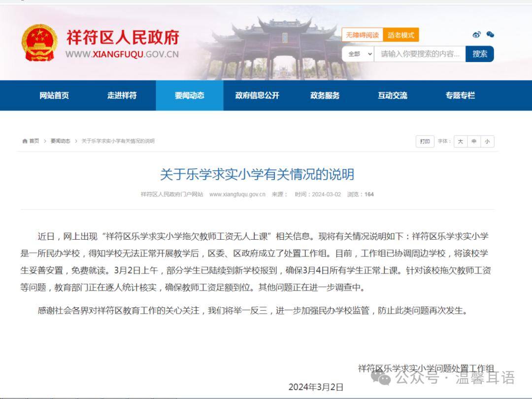Open the 网站首页 navigation tab
This screenshot has height=399, width=532.
[54, 96]
